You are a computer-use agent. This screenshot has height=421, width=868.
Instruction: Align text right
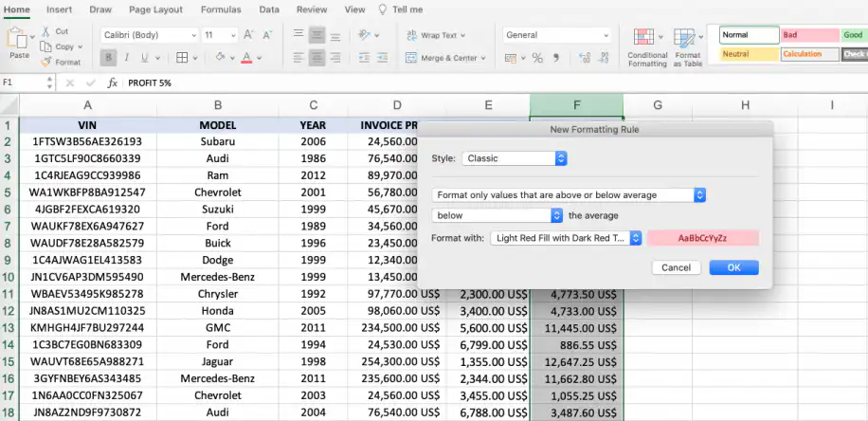pos(335,57)
